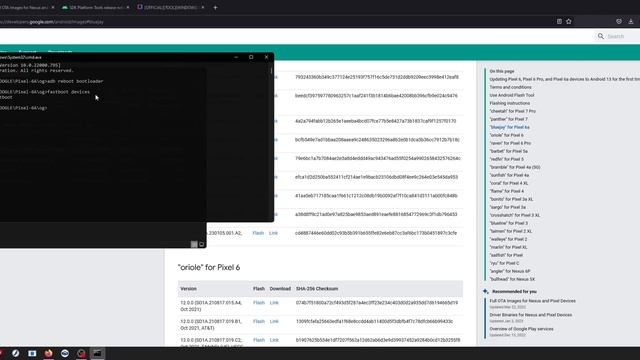Viewport: 640px width, 360px height.
Task: Jump to "flame" for Pixel 4
Action: (506, 191)
